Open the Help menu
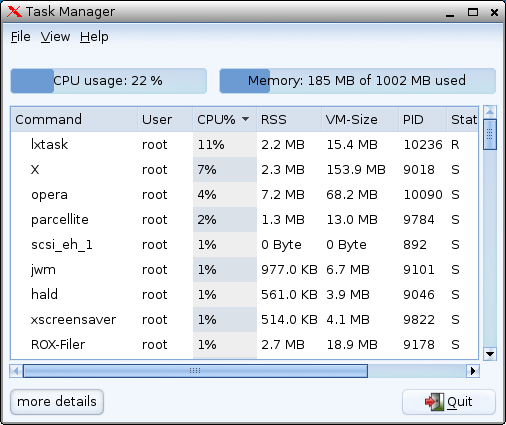This screenshot has width=506, height=425. coord(94,37)
